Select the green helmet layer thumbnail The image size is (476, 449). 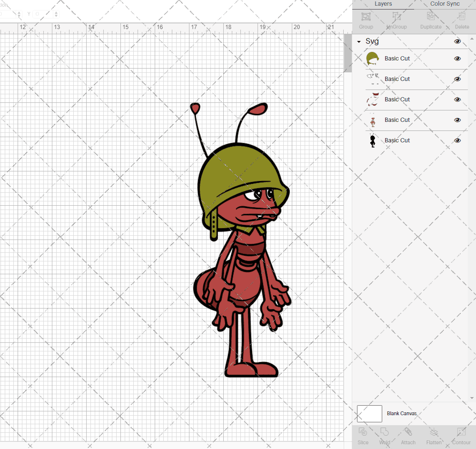pyautogui.click(x=373, y=59)
